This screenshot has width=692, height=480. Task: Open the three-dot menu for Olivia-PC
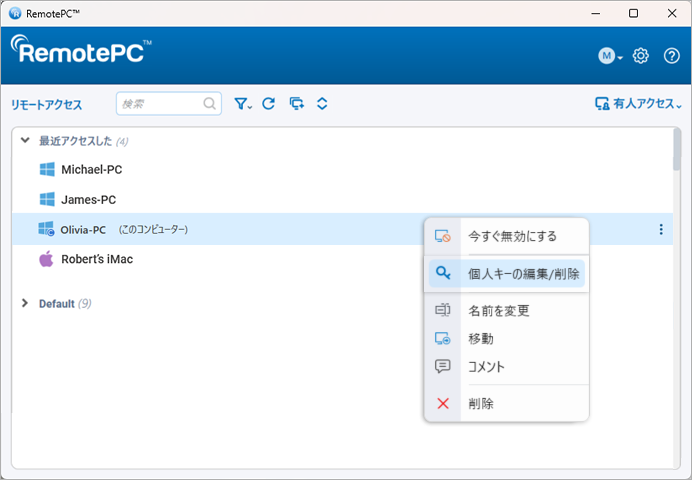pyautogui.click(x=661, y=229)
